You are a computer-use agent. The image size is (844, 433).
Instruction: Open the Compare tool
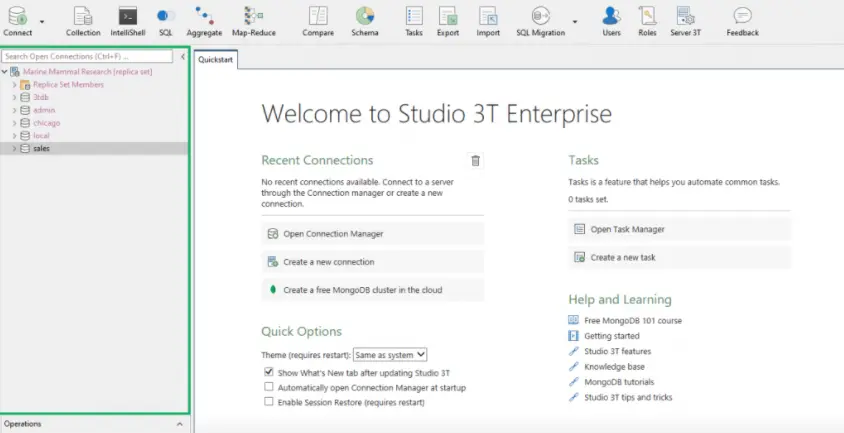(x=318, y=21)
